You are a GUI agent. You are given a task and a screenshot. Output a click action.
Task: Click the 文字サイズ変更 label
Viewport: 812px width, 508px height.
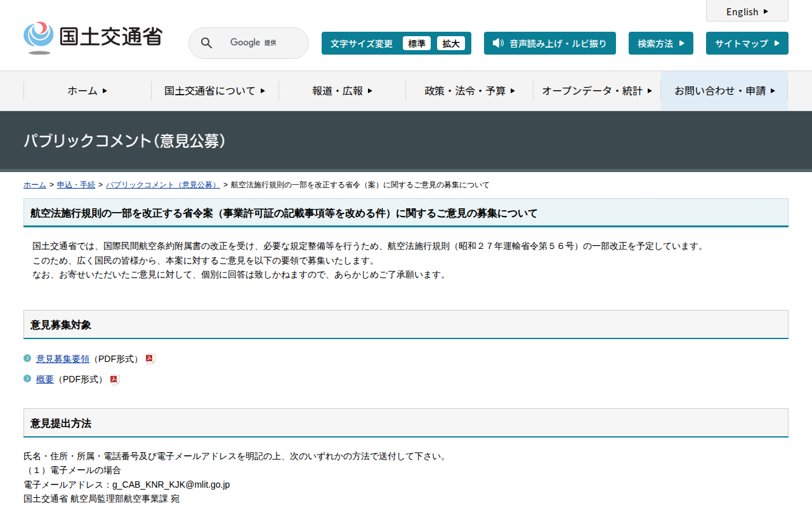pyautogui.click(x=362, y=43)
